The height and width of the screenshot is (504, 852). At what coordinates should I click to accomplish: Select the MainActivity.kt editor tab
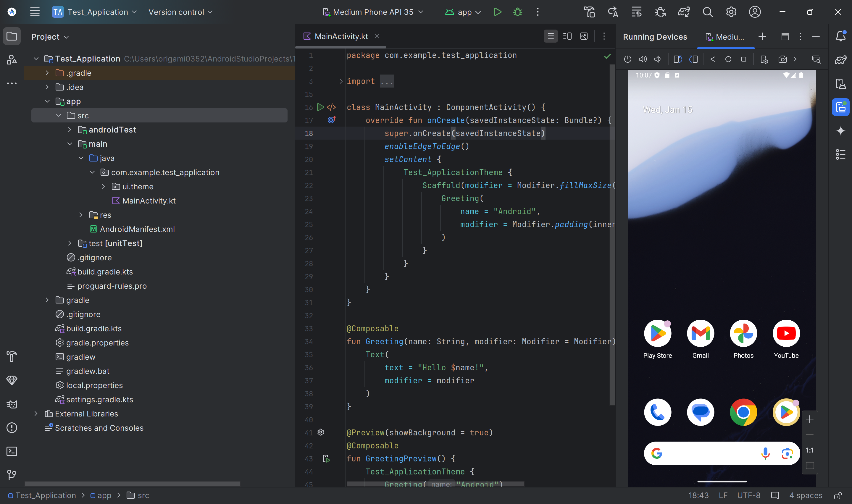click(x=341, y=36)
